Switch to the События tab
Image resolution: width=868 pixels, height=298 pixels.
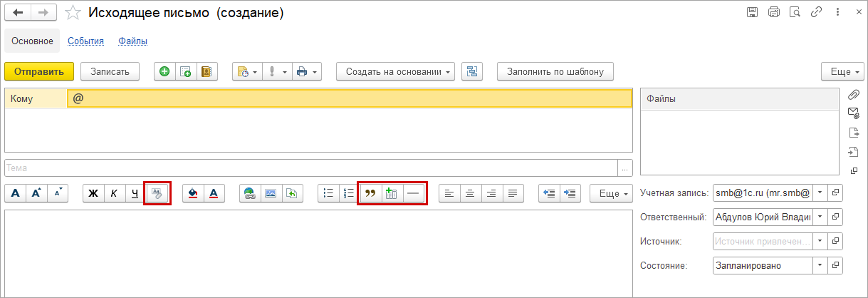tap(86, 41)
